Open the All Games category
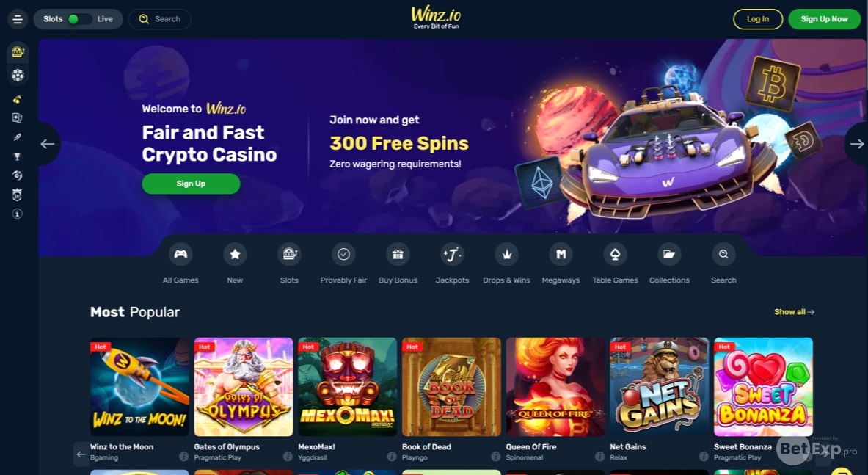 [180, 254]
